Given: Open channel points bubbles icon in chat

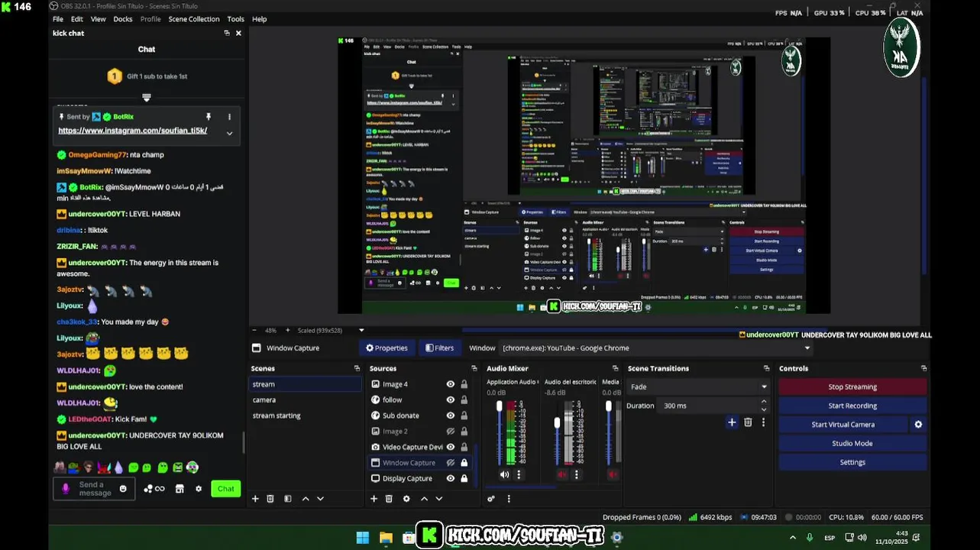Looking at the screenshot, I should click(154, 489).
